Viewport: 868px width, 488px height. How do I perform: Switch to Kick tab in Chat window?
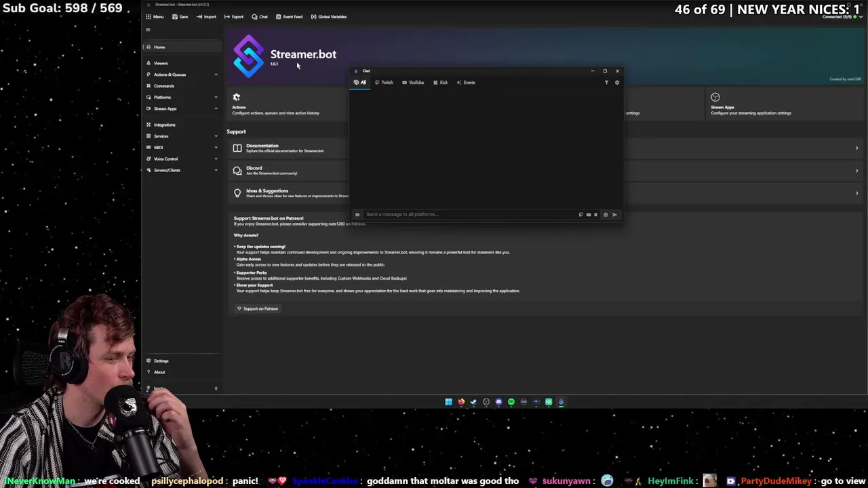[x=441, y=83]
